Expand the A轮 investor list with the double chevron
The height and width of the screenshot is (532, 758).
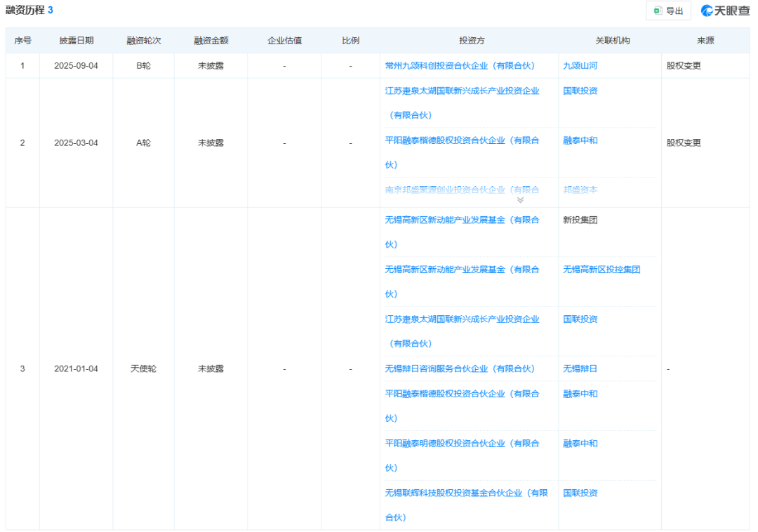pyautogui.click(x=520, y=200)
